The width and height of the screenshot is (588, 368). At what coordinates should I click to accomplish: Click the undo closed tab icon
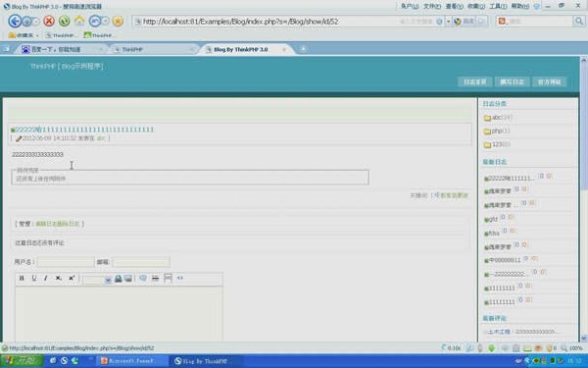95,21
